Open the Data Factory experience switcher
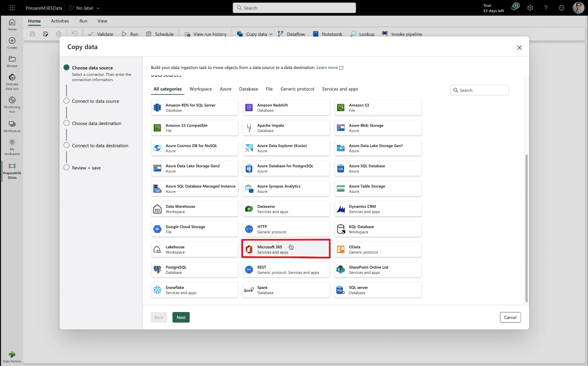 12,357
